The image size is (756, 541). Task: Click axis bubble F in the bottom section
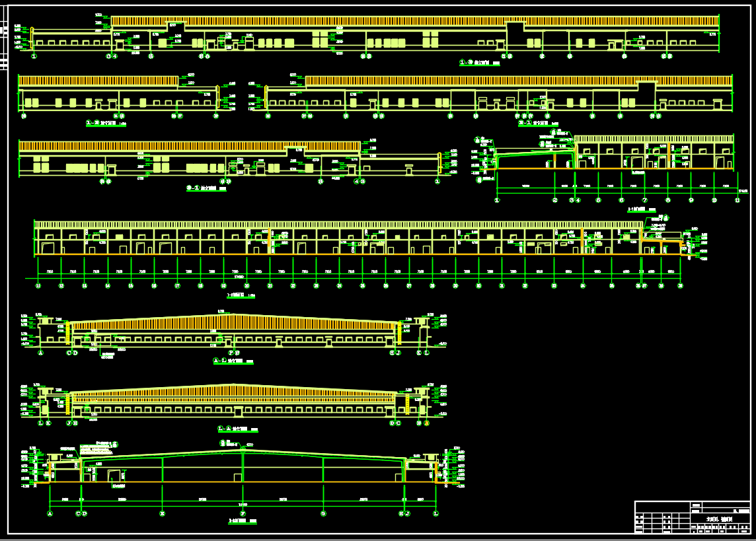pos(243,513)
